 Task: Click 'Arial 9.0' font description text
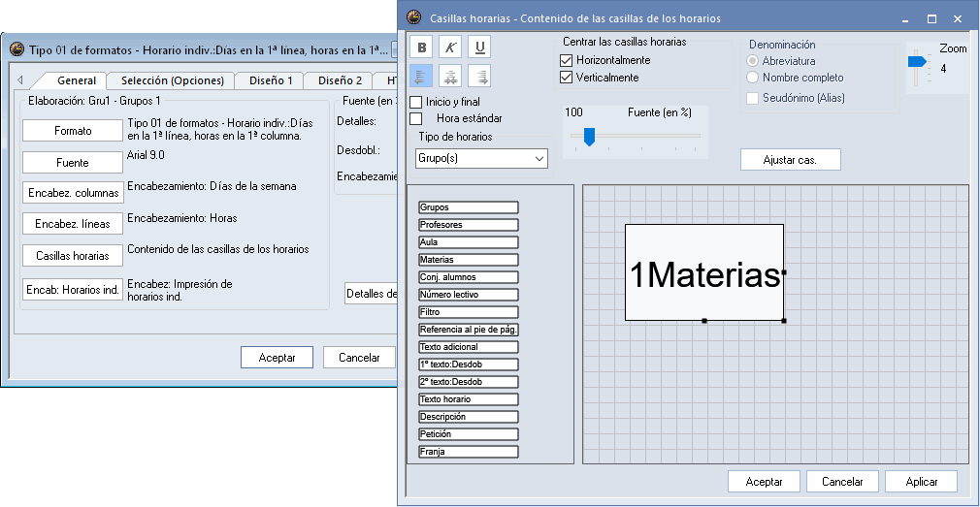click(146, 155)
